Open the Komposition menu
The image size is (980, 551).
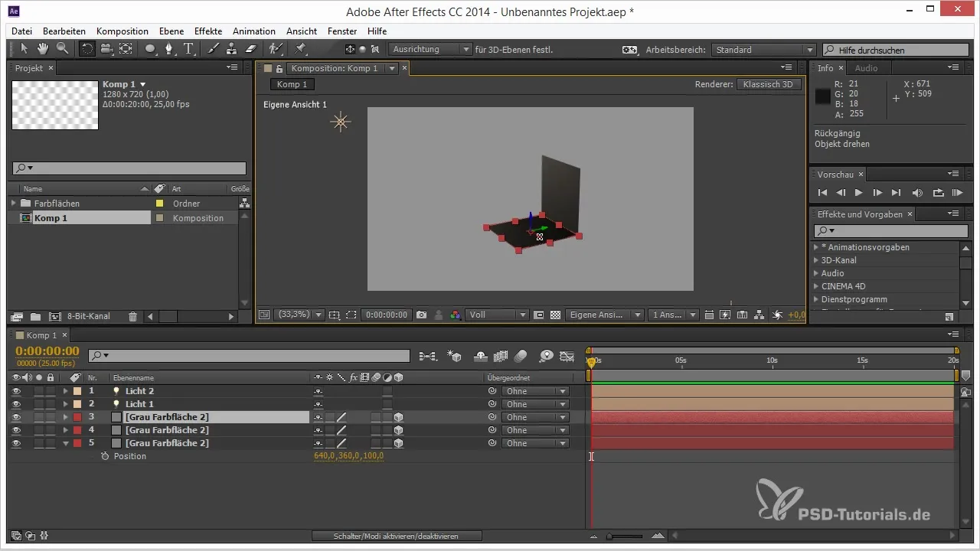[x=122, y=31]
